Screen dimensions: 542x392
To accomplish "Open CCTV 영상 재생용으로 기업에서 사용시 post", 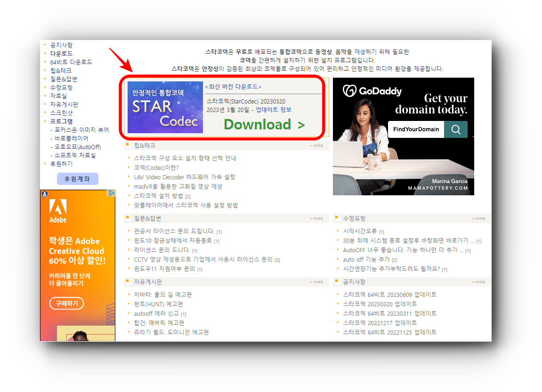I will coord(203,259).
